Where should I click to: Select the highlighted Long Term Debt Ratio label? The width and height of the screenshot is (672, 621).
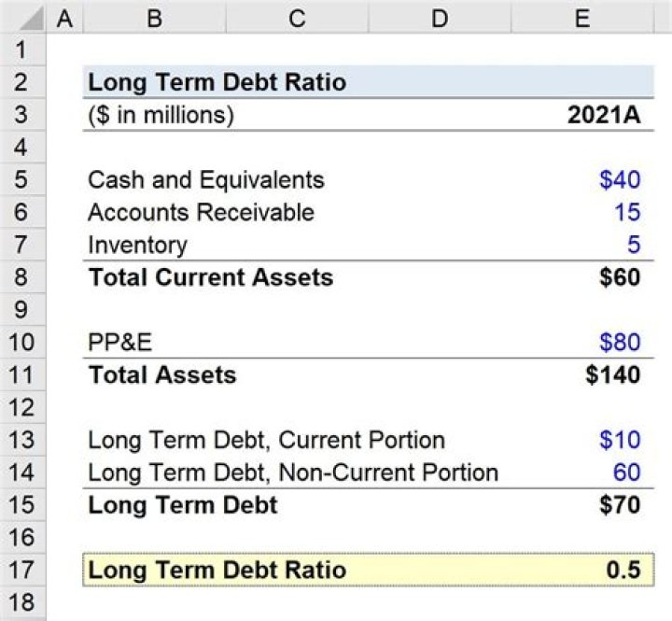point(217,570)
